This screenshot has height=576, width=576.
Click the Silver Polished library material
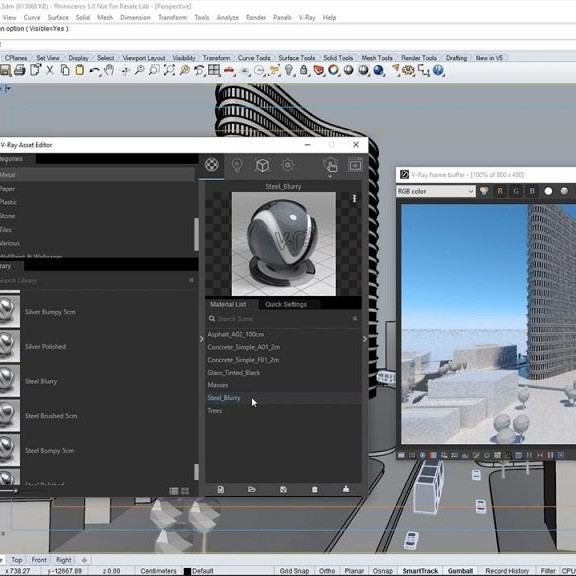coord(46,346)
